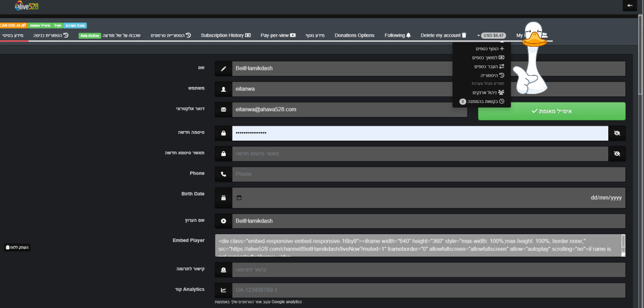Click the green verified email button
644x308 pixels.
pyautogui.click(x=551, y=111)
